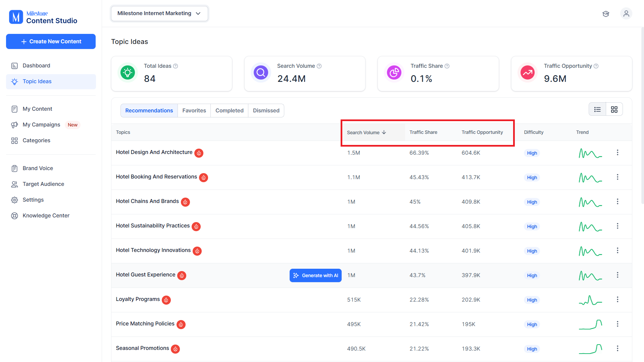Click trend sparkline for Price Matching Policies
Viewport: 644px width, 362px height.
tap(590, 324)
